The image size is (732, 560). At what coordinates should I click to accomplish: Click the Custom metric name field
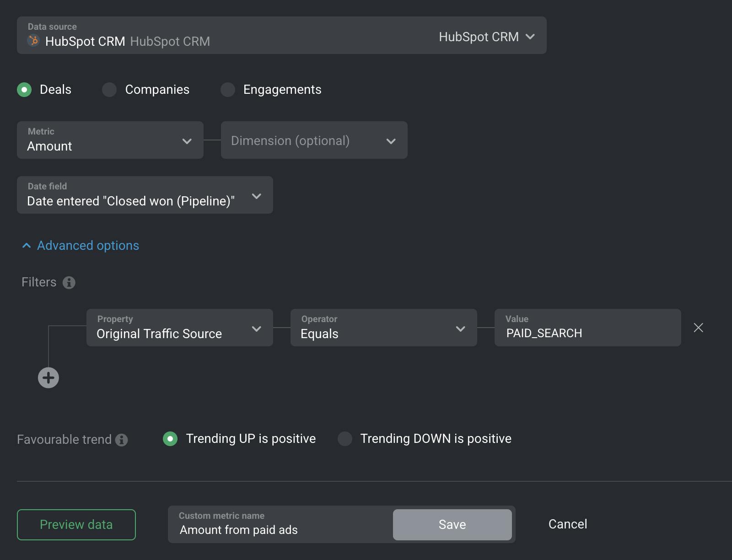point(280,524)
